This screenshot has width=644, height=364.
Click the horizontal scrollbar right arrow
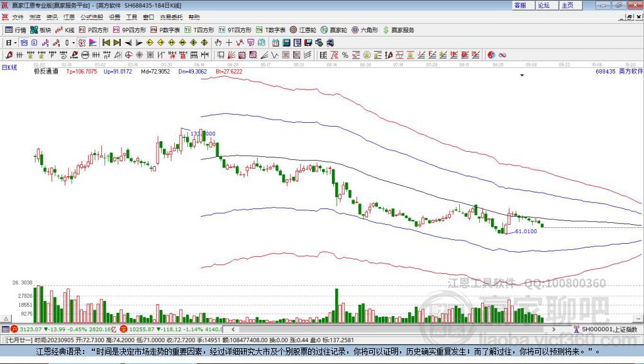(x=553, y=329)
